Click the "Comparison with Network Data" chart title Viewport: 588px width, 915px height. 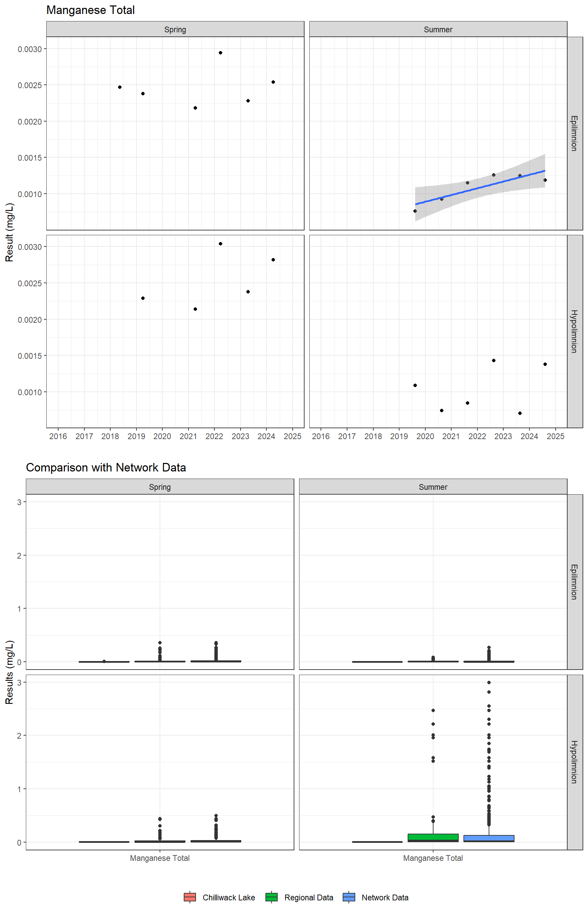click(x=106, y=467)
